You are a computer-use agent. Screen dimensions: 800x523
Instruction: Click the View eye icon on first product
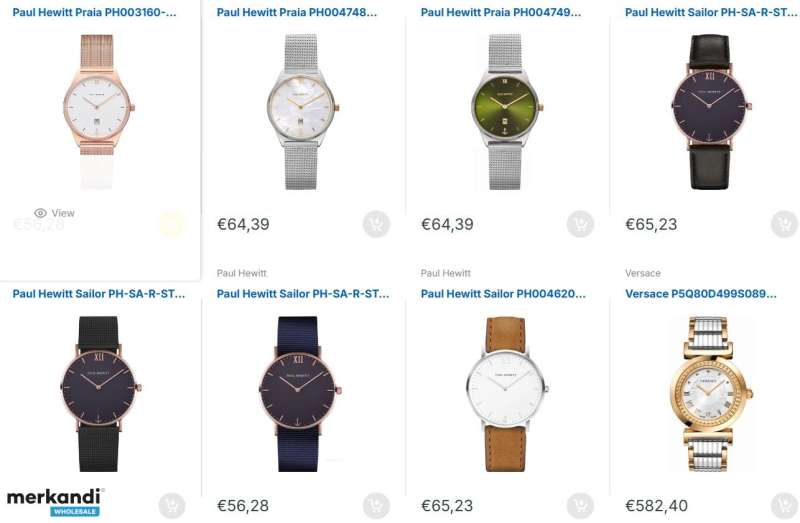[x=40, y=213]
